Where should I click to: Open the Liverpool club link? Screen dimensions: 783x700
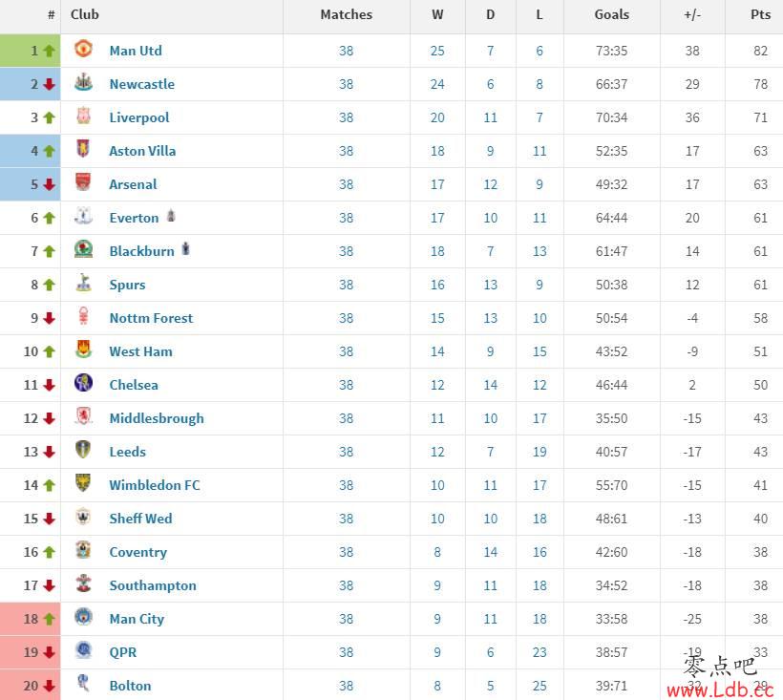(139, 117)
